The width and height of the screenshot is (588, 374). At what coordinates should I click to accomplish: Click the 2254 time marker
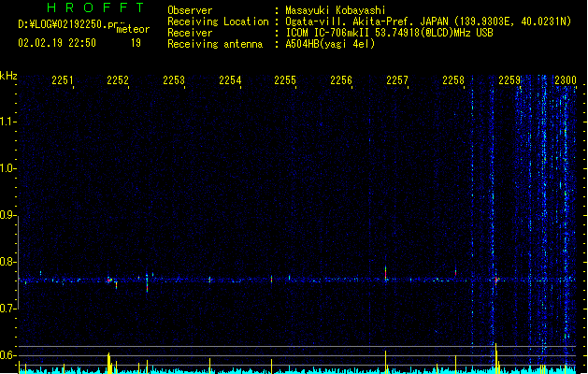click(230, 80)
